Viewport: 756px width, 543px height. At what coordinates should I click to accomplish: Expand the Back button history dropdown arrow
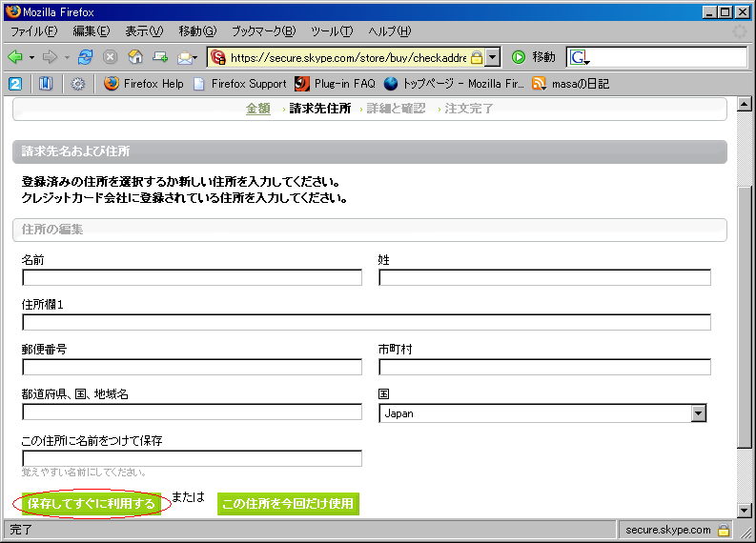(31, 57)
